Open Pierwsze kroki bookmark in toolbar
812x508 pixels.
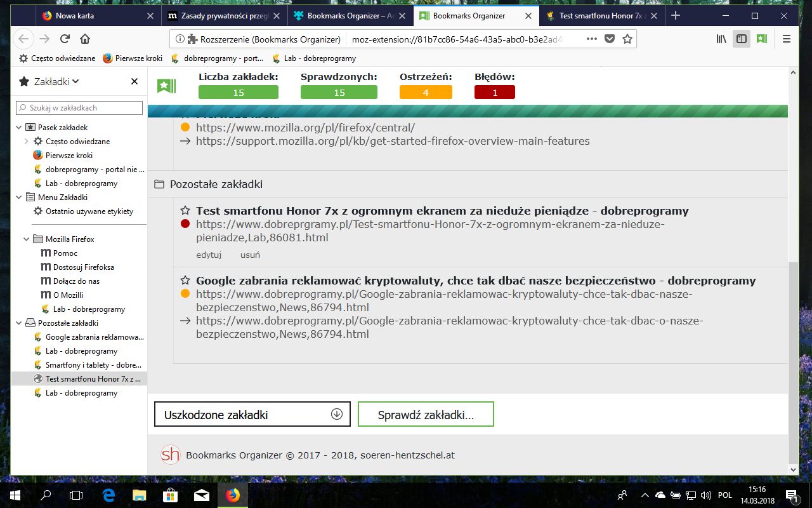133,58
